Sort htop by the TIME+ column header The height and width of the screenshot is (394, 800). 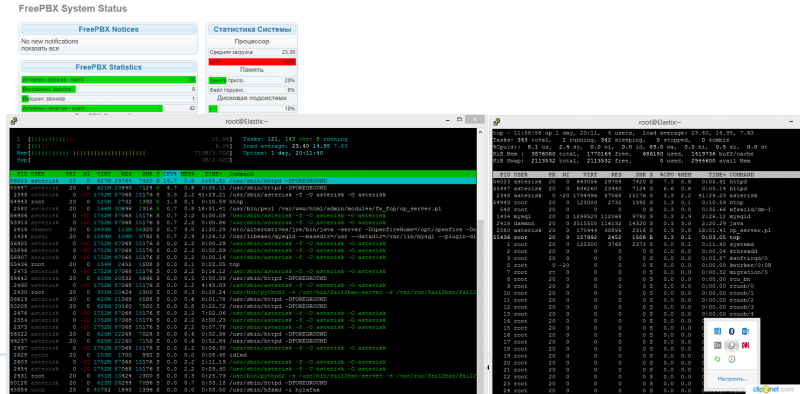coord(215,174)
